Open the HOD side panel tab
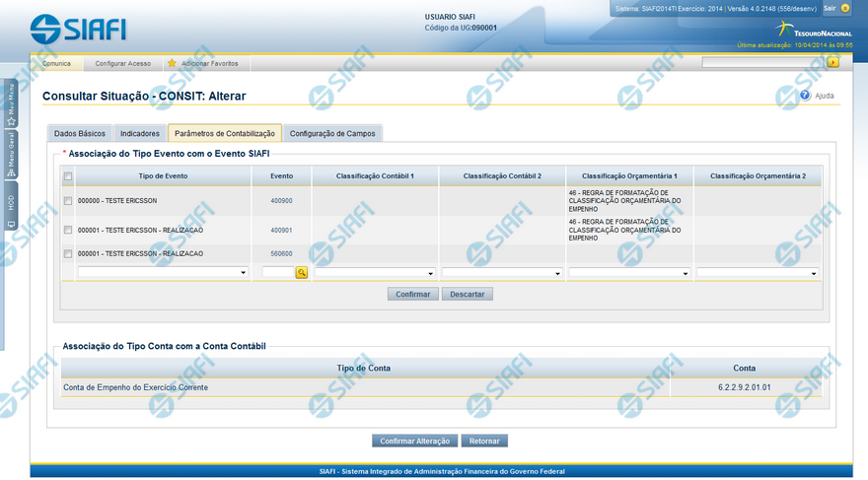Image resolution: width=868 pixels, height=480 pixels. [11, 205]
